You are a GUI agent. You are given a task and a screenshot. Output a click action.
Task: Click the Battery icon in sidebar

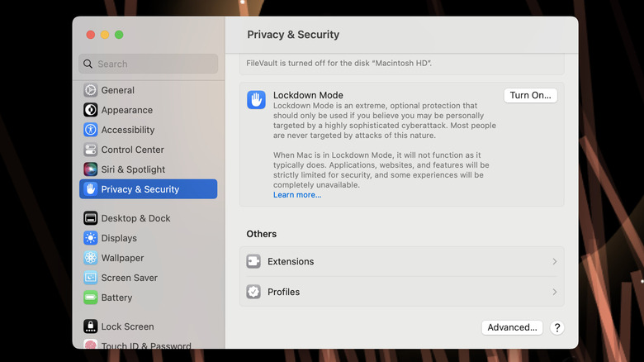(91, 298)
